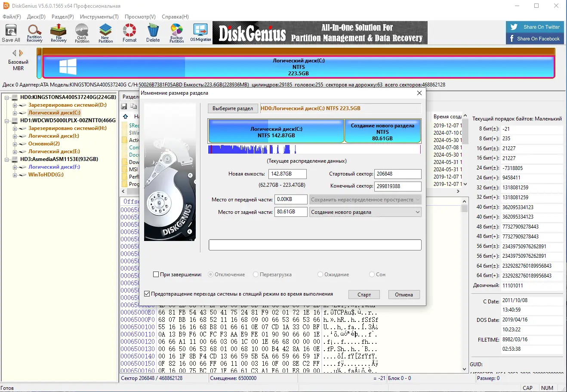Collapse the HD3 Asmedia disk tree node
The height and width of the screenshot is (392, 567).
coord(7,160)
